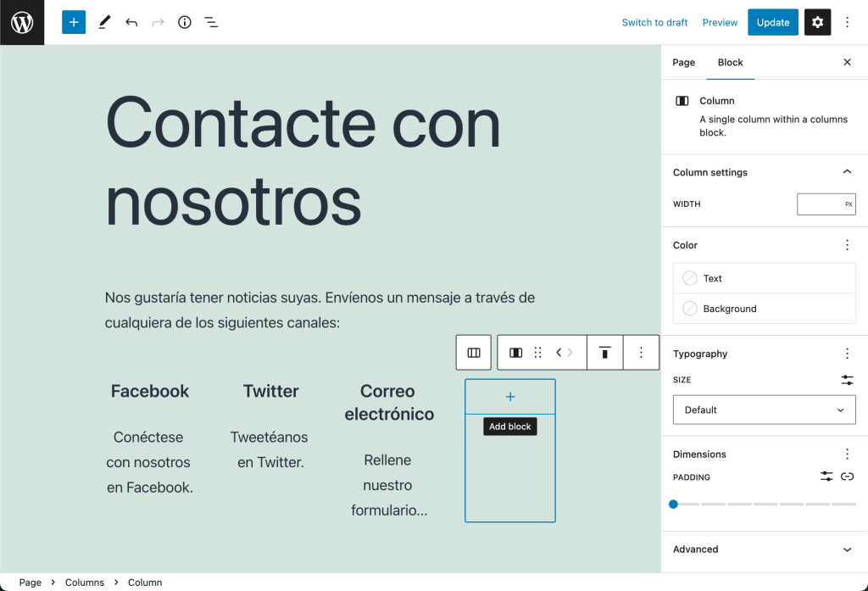The height and width of the screenshot is (591, 868).
Task: Open the block inserter
Action: click(73, 22)
